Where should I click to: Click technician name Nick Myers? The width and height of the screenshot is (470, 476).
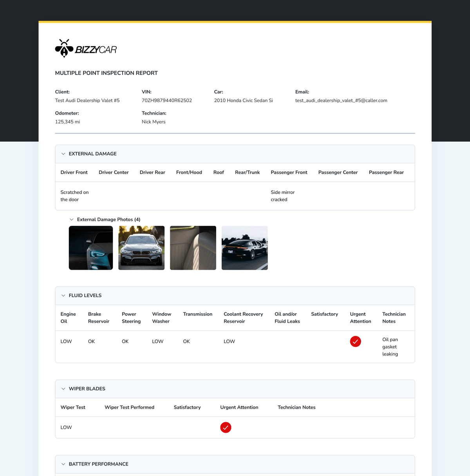coord(154,121)
